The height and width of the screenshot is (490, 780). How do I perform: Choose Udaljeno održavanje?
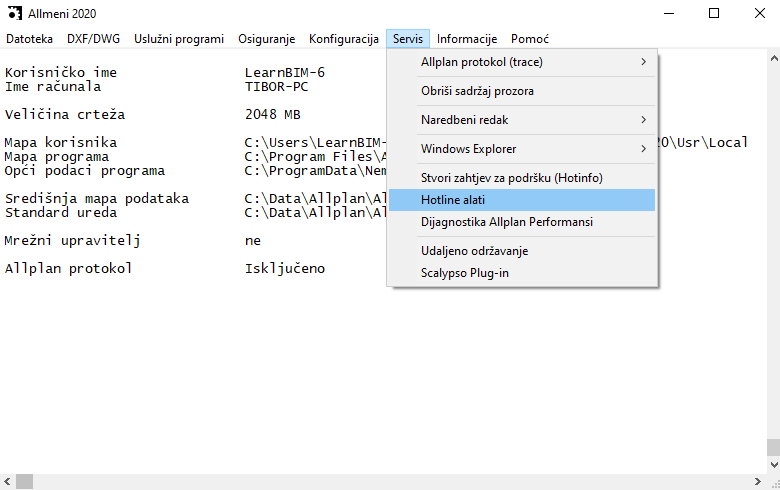coord(522,251)
